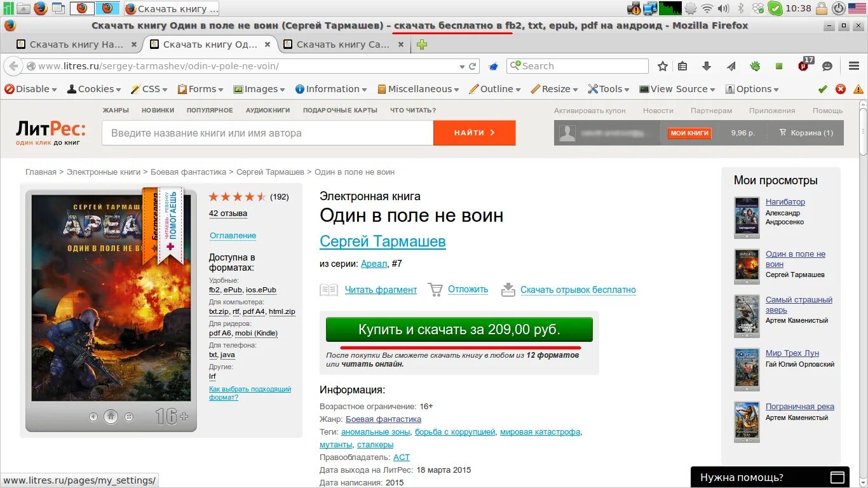
Task: Click the Bluetooth icon in system tray
Action: pos(740,8)
